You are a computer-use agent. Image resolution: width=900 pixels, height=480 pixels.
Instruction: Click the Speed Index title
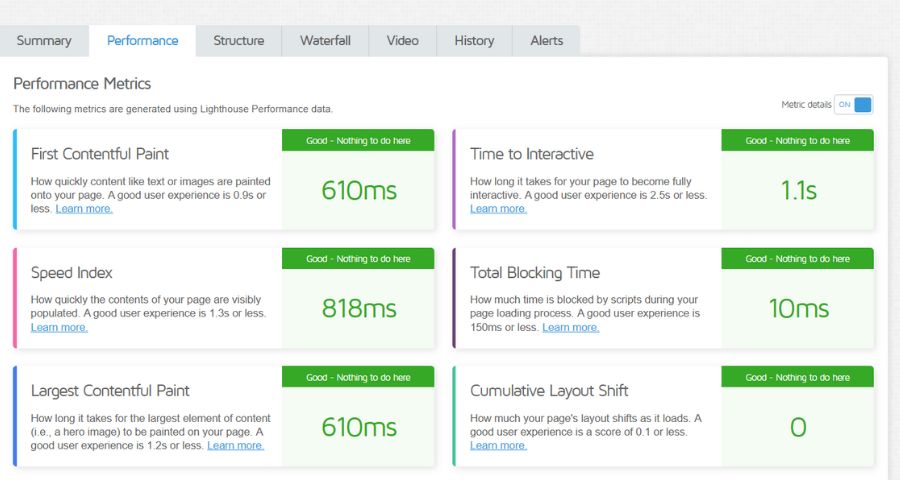(x=72, y=273)
